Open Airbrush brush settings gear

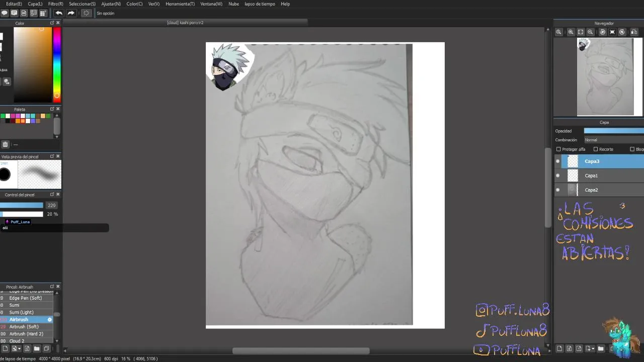point(49,320)
